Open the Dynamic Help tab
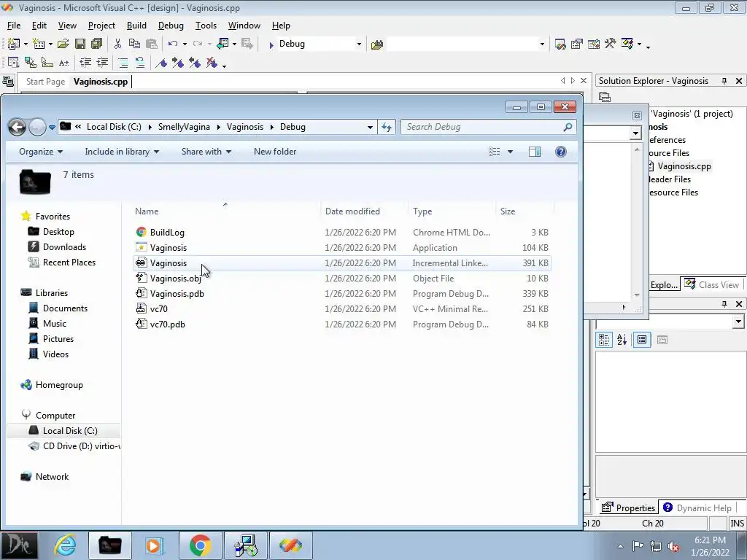 point(697,507)
